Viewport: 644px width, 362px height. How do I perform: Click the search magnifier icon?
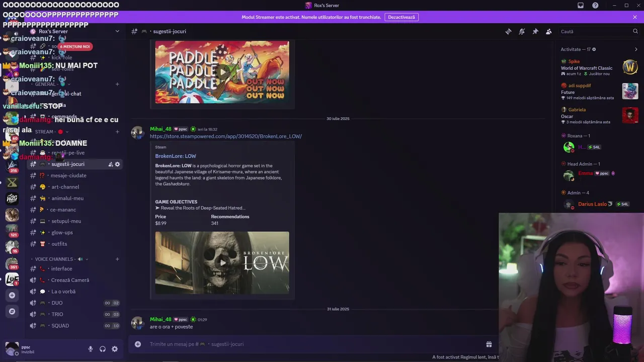635,31
